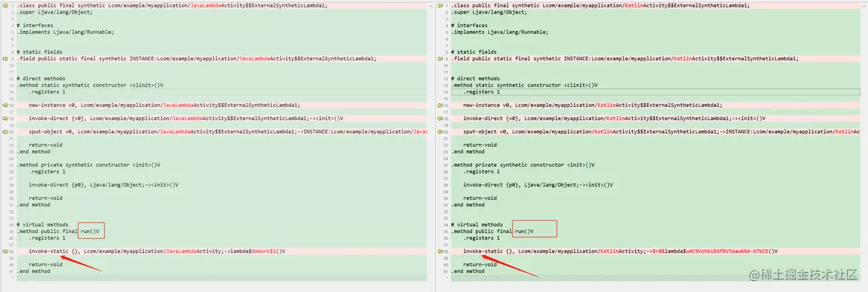The image size is (868, 292).
Task: Click 'return-void' on line 40, right pane
Action: [480, 264]
